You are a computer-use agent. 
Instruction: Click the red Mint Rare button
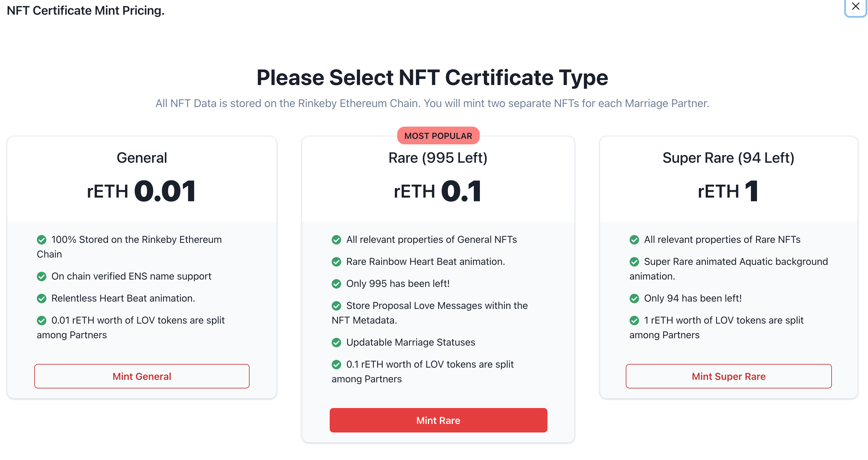click(x=438, y=420)
